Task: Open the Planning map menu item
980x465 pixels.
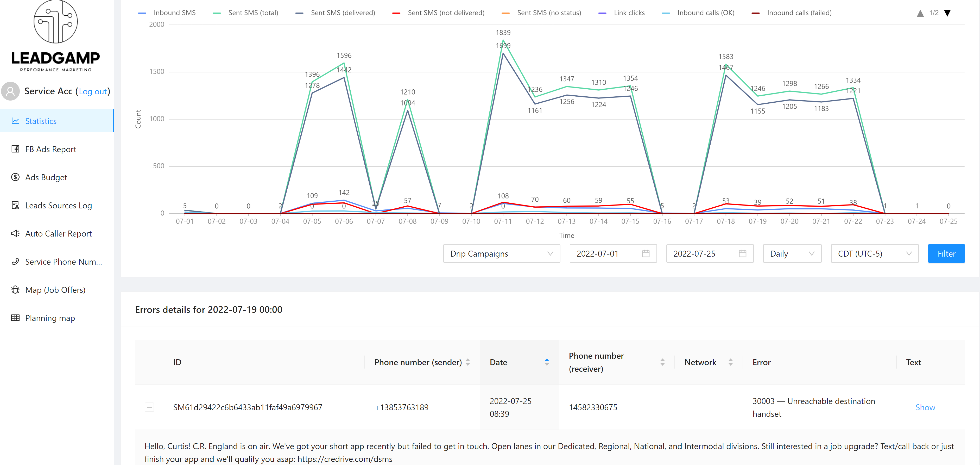Action: tap(50, 318)
